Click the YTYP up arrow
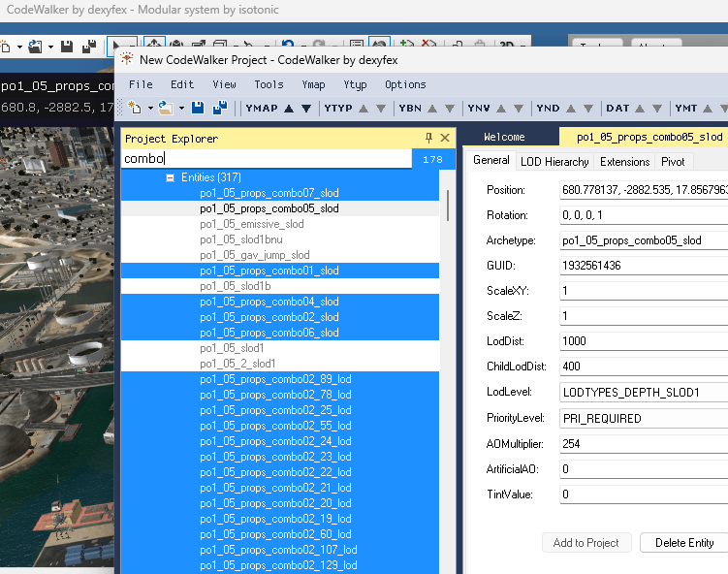 point(364,109)
